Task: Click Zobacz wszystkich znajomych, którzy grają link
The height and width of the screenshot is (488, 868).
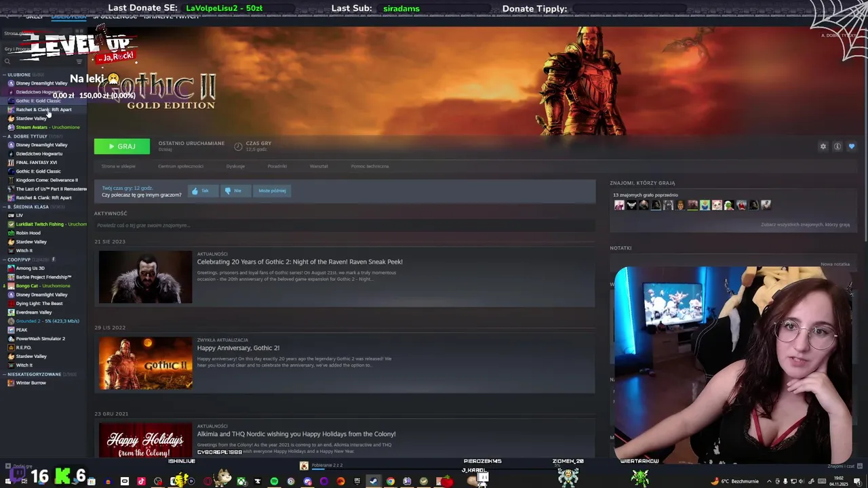Action: [805, 224]
